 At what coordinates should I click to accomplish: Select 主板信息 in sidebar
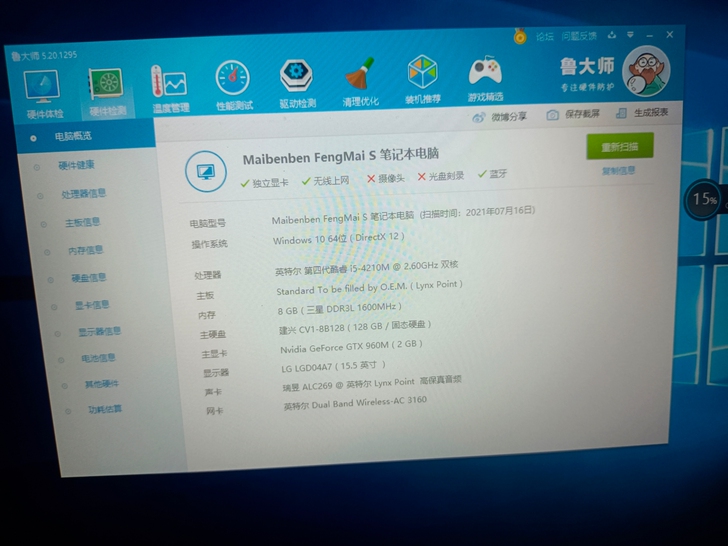click(83, 222)
